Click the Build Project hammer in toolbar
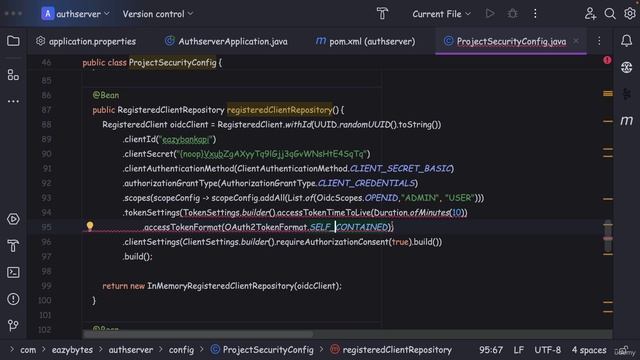 [382, 14]
